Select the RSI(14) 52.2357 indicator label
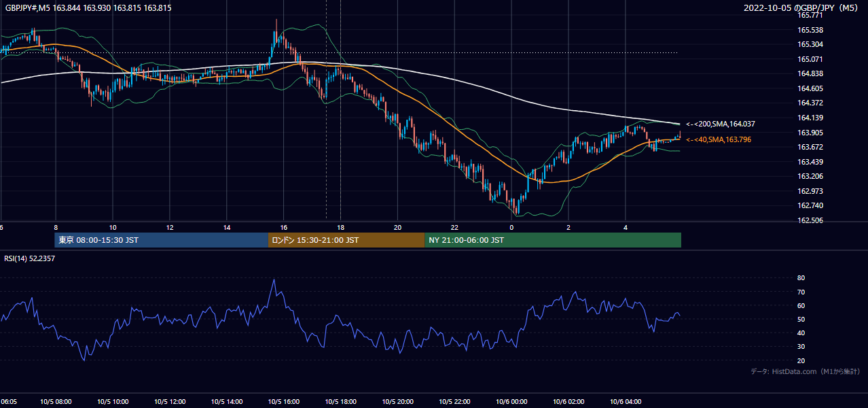 [31, 259]
